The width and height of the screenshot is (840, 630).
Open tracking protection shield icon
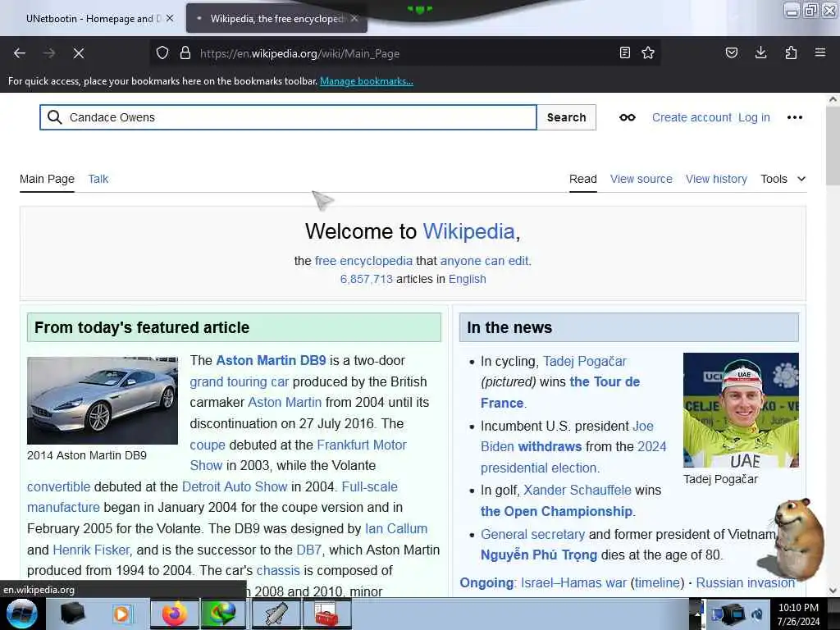pyautogui.click(x=162, y=53)
